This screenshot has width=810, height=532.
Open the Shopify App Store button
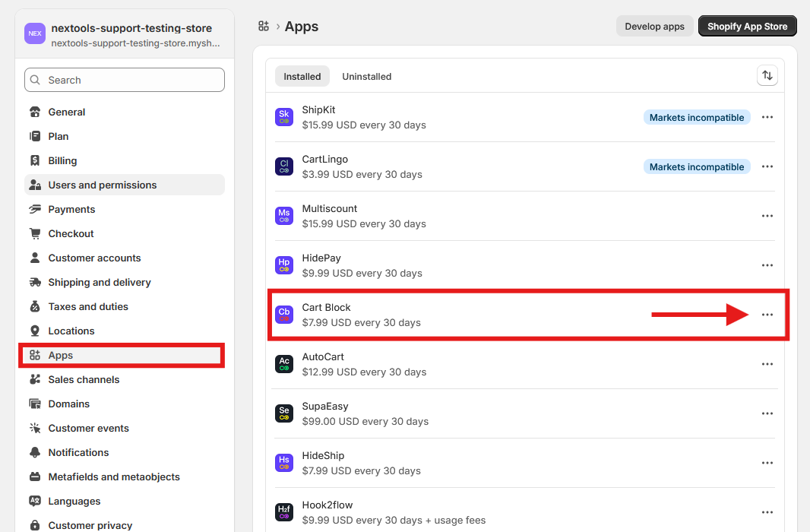pos(747,26)
